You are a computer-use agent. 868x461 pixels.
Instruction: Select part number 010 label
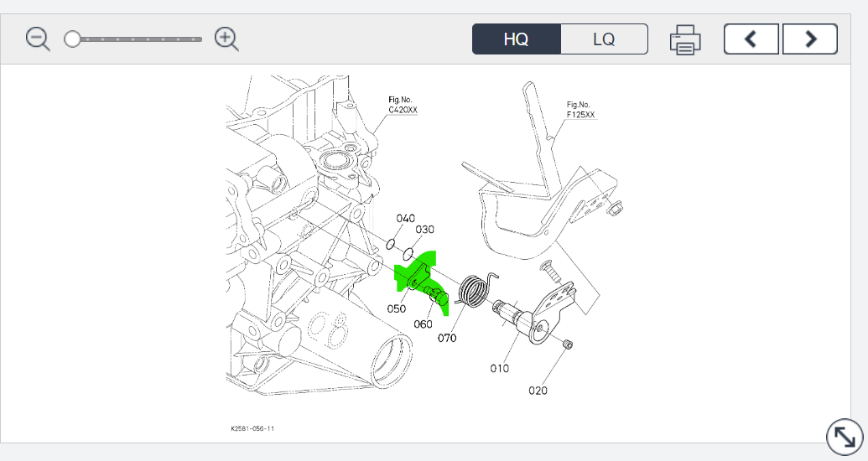[x=500, y=367]
